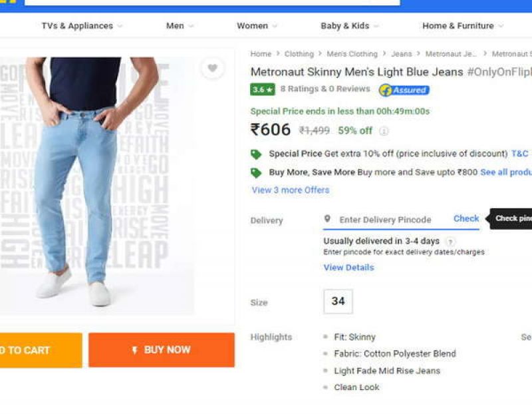Click the green tag icon beside Buy More offer
This screenshot has height=414, width=532.
[256, 172]
